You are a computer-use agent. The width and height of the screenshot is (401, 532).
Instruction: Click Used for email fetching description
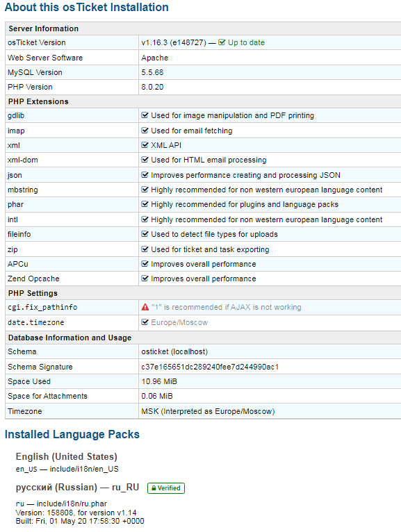[192, 131]
